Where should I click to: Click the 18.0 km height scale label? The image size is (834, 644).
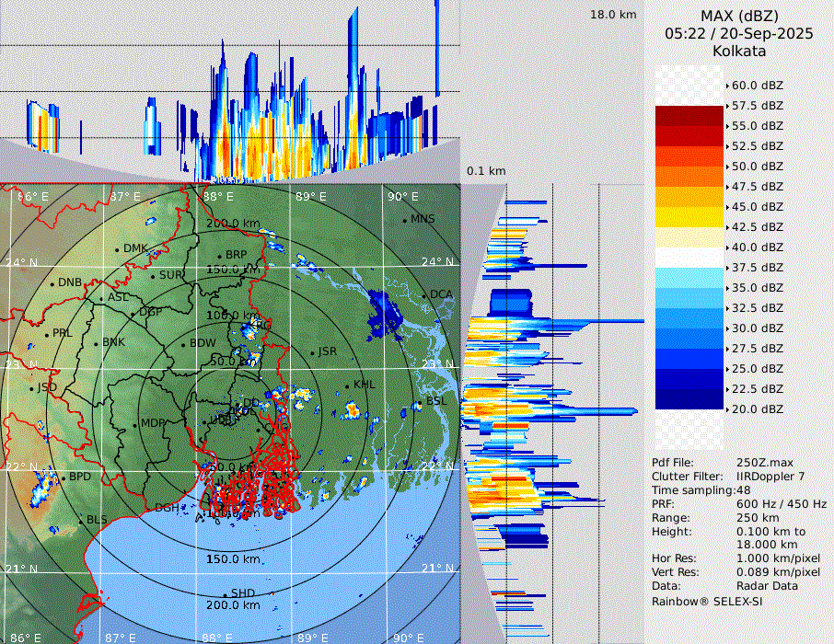point(613,15)
